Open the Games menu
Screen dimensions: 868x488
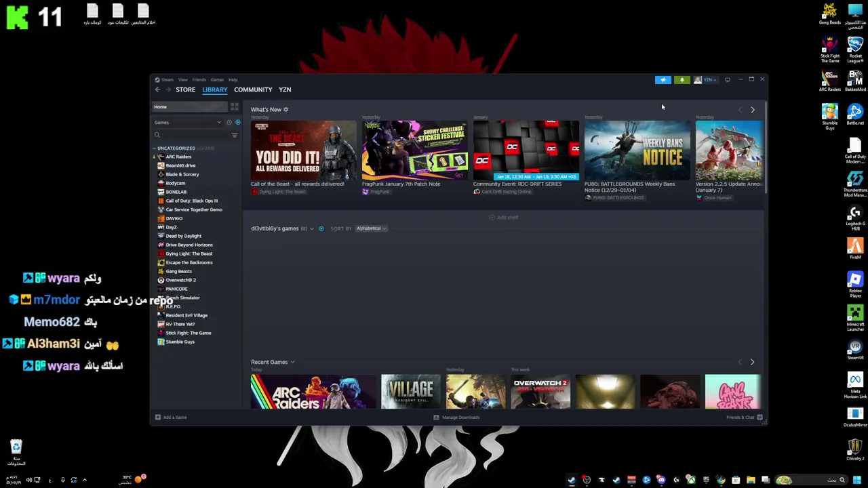(217, 80)
